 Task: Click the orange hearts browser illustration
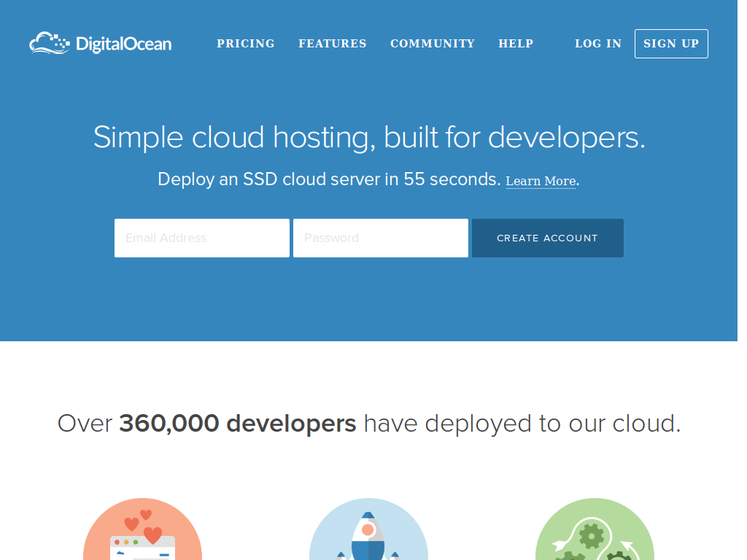pos(142,529)
